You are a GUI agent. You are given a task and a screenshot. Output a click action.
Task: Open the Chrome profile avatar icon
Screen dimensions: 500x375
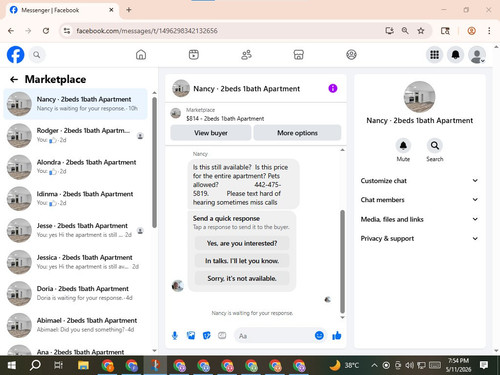click(471, 31)
